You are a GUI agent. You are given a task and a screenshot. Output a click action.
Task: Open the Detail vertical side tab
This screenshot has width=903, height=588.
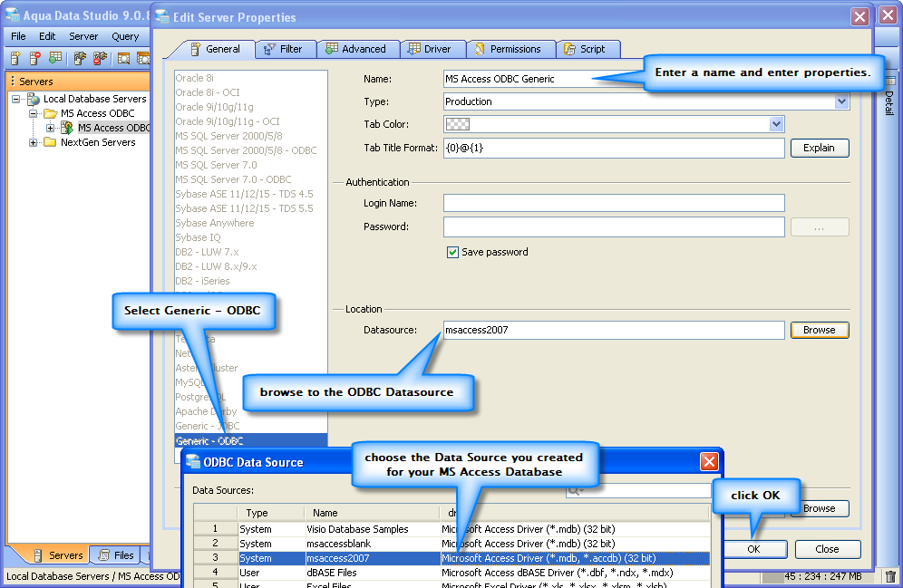pyautogui.click(x=889, y=98)
